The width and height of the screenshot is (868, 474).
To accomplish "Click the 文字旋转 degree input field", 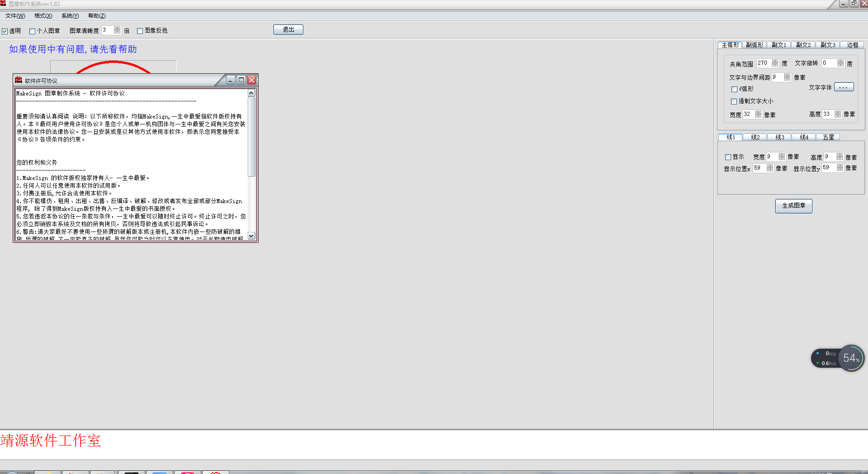I will 829,63.
